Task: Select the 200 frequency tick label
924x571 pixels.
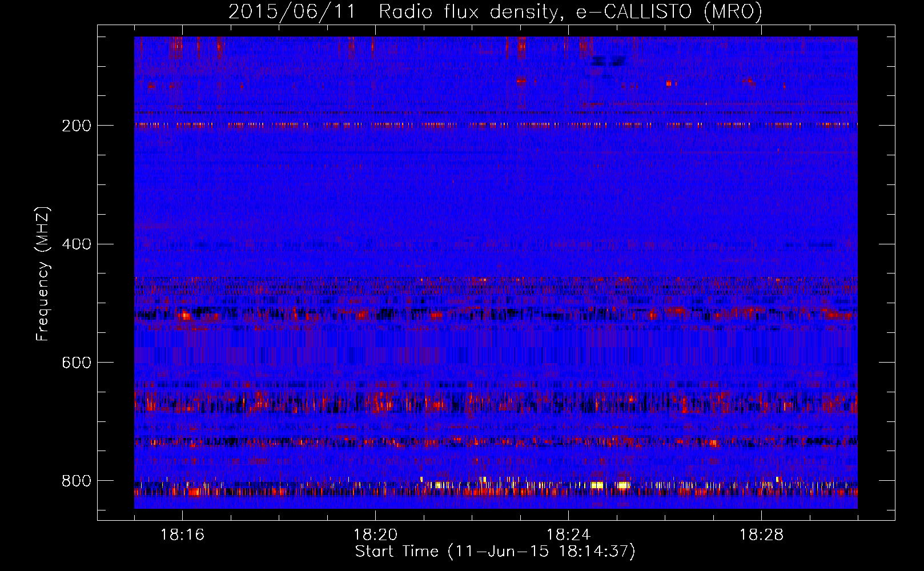Action: [77, 126]
